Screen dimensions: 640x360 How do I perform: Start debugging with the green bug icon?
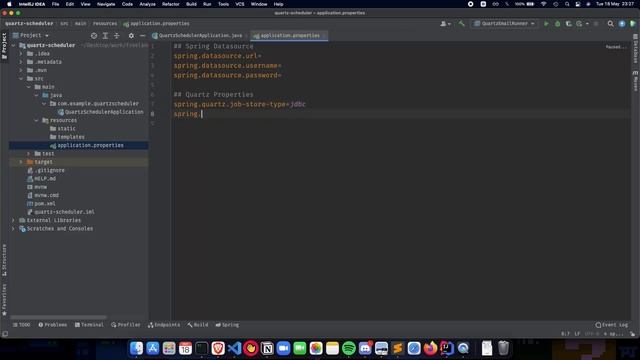[x=557, y=24]
